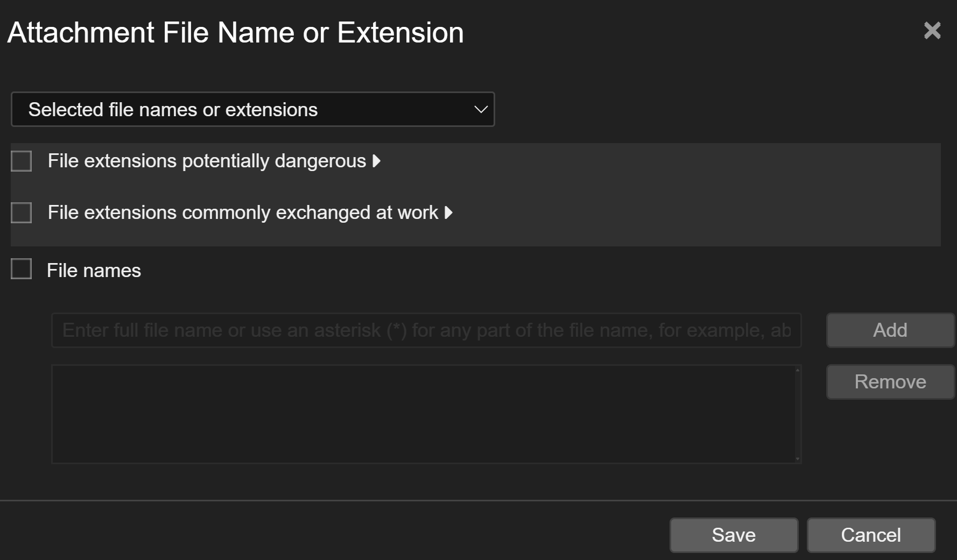The height and width of the screenshot is (560, 957).
Task: Click the 'File extensions commonly exchanged at work' label
Action: click(x=242, y=212)
